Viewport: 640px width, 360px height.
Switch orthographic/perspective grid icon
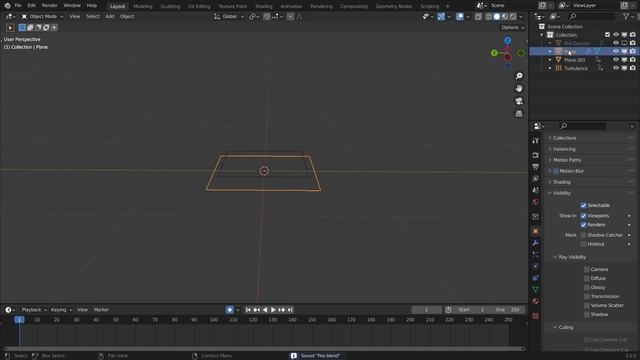[519, 114]
